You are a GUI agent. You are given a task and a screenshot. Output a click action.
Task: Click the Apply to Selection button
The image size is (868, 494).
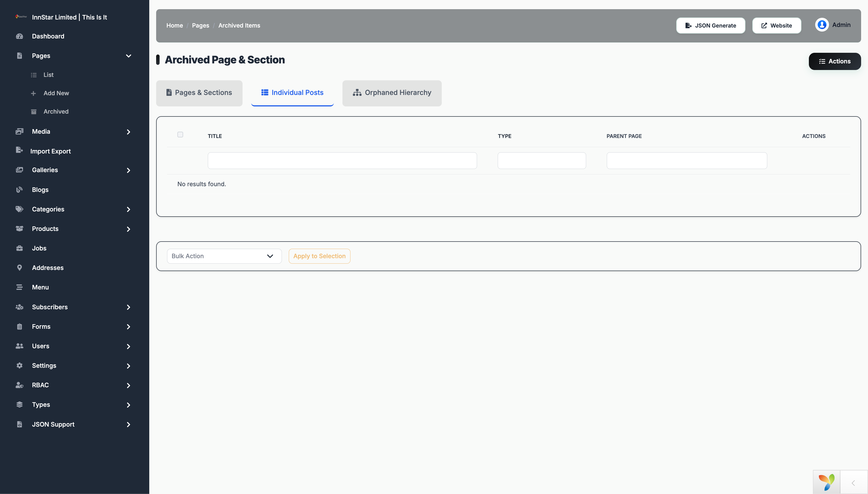pos(319,256)
